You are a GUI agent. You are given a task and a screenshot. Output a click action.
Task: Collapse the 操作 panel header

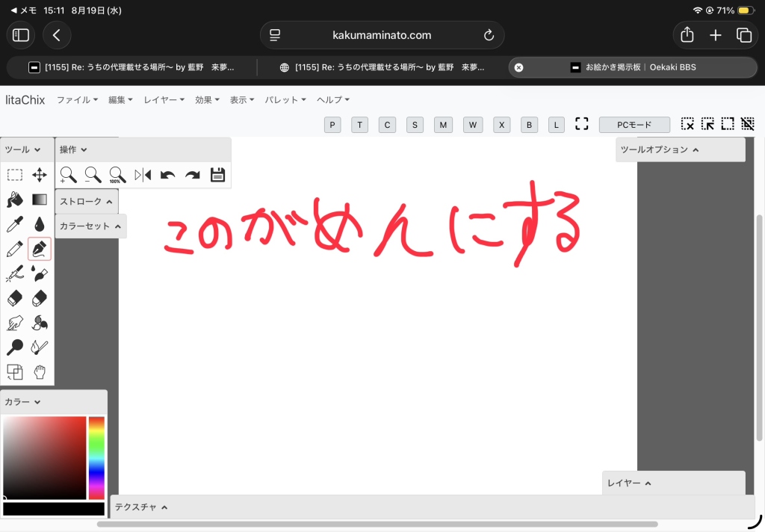click(x=143, y=150)
